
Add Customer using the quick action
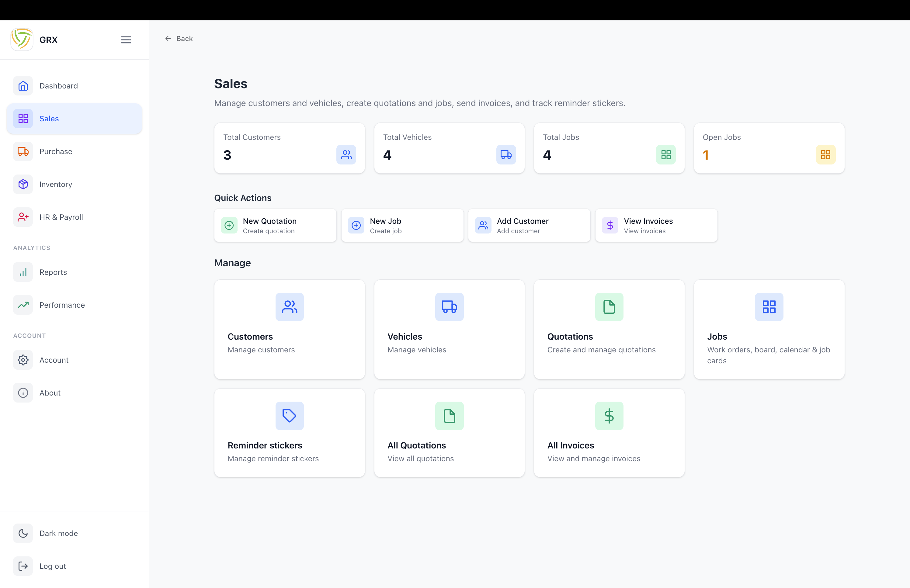point(529,225)
